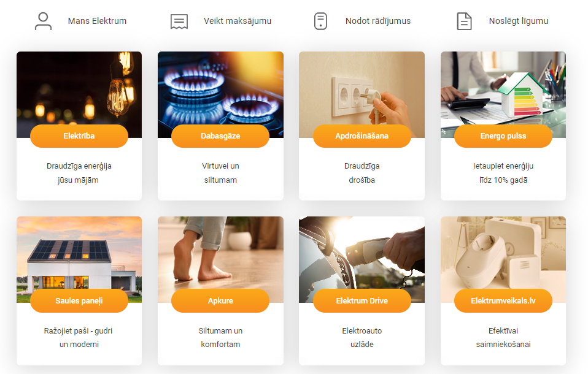Screen dimensions: 588x374
Task: Select the Veikt maksājumu link
Action: coord(238,21)
